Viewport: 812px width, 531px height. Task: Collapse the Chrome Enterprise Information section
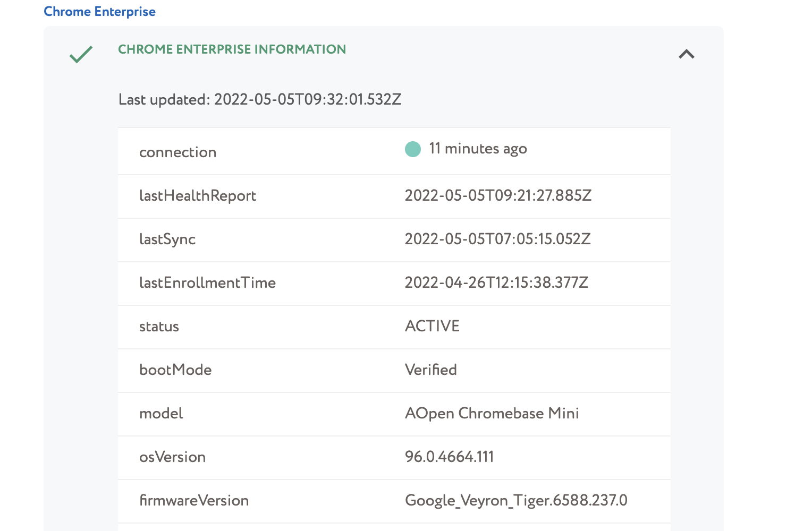(x=687, y=54)
